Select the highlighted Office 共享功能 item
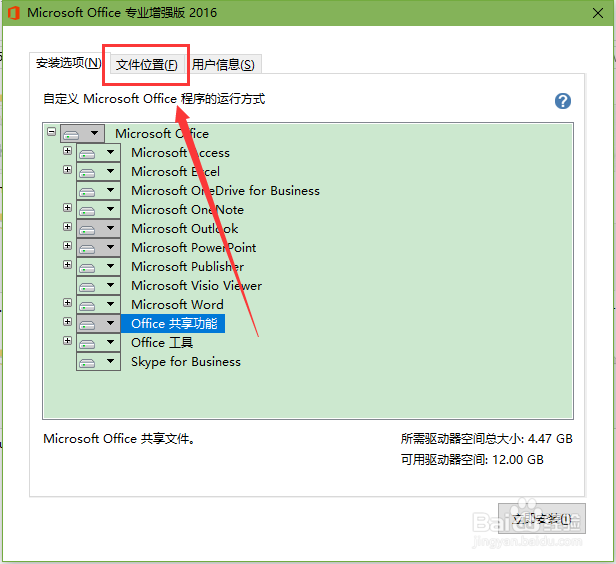The image size is (616, 564). tap(173, 324)
